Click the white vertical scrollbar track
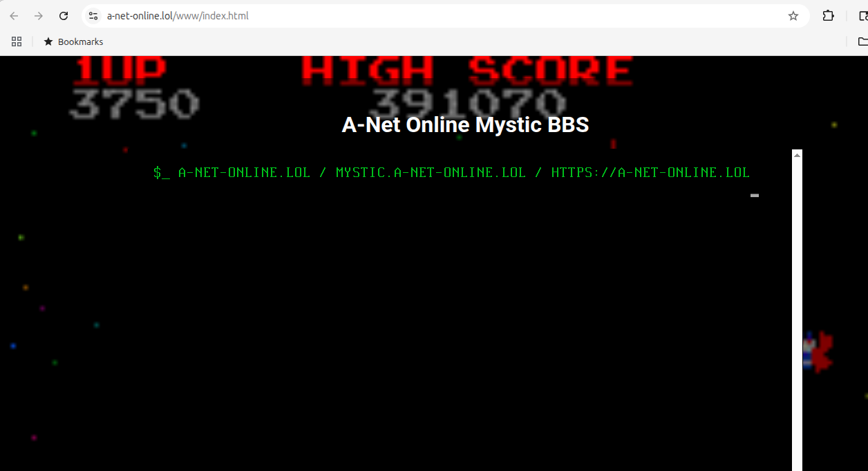868x471 pixels. coord(797,315)
